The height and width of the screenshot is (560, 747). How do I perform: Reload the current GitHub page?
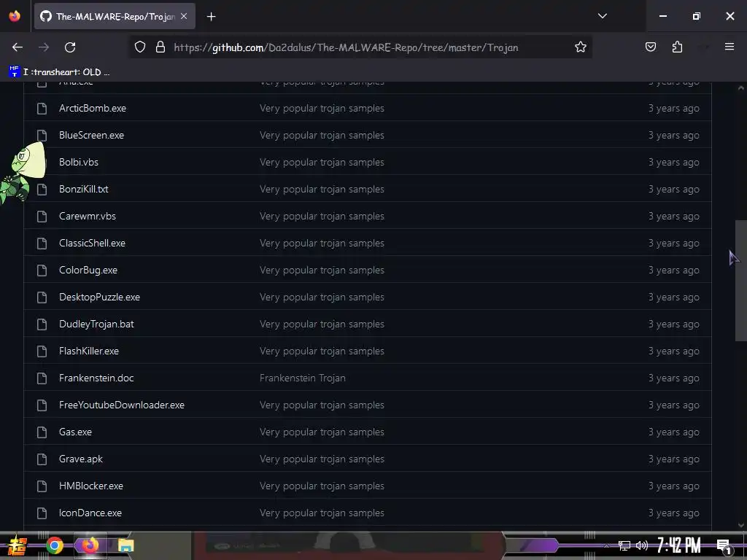[x=70, y=47]
